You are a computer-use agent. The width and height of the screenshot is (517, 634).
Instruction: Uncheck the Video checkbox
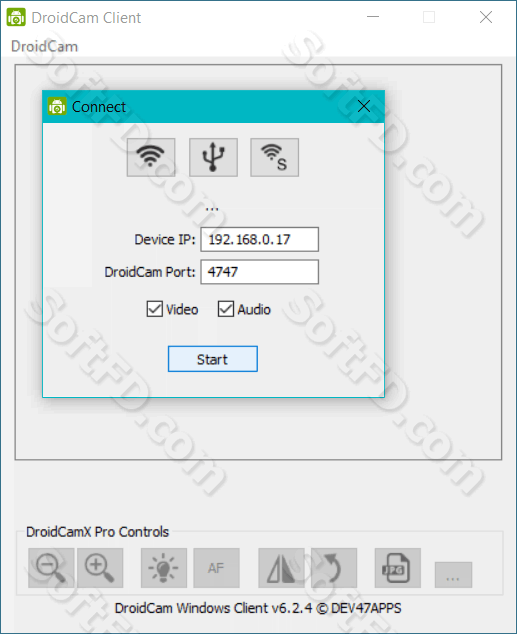tap(154, 309)
